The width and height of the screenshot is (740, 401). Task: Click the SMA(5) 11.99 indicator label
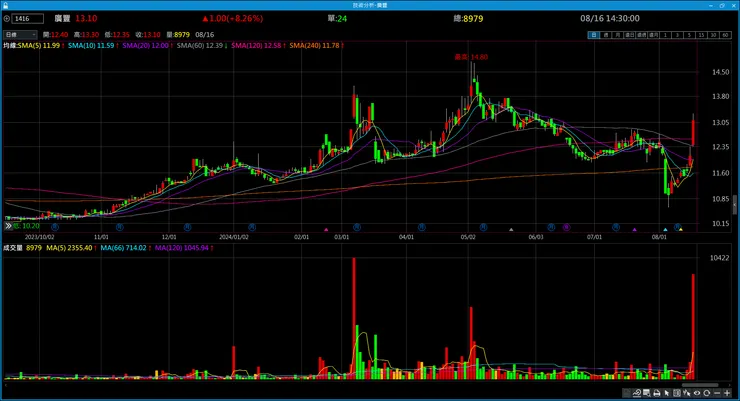point(39,45)
